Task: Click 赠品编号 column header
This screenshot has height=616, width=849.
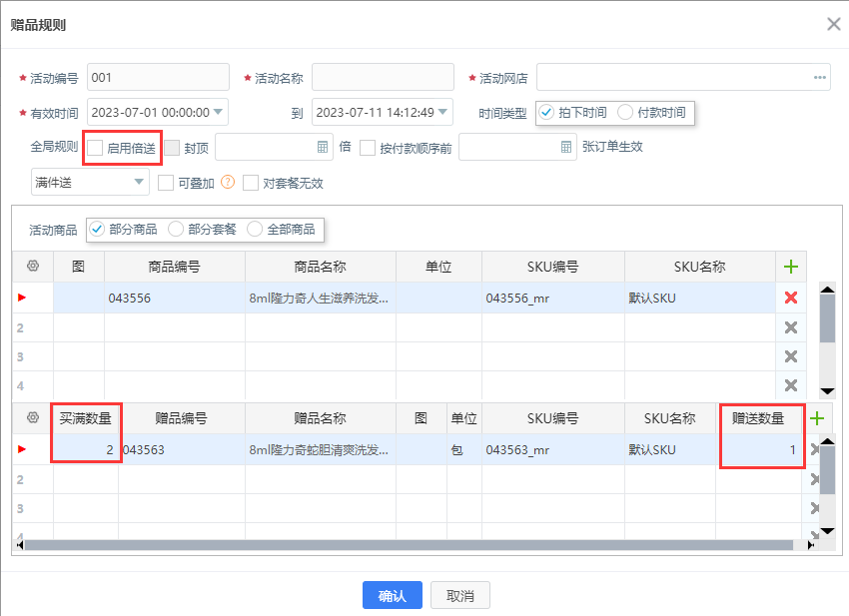Action: [x=182, y=418]
